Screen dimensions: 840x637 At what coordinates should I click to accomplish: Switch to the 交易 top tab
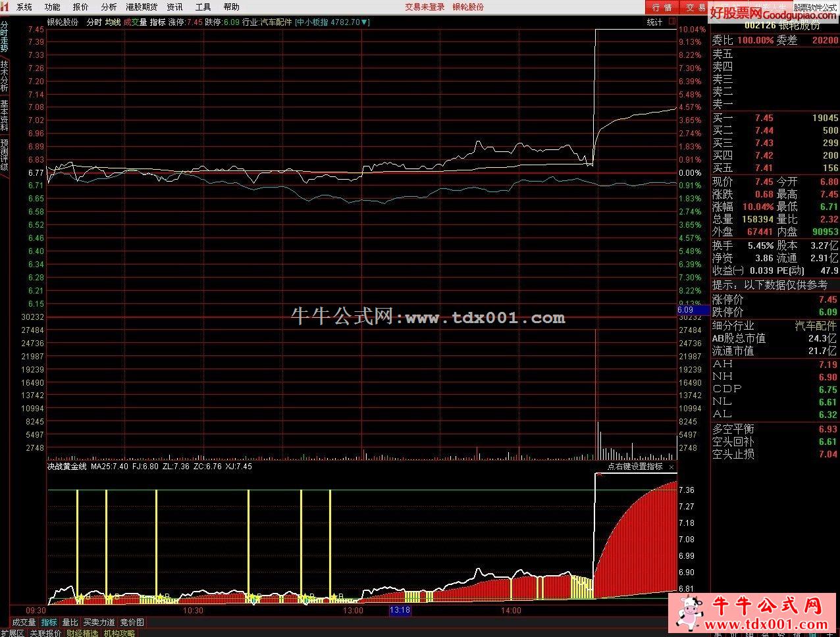pos(695,7)
